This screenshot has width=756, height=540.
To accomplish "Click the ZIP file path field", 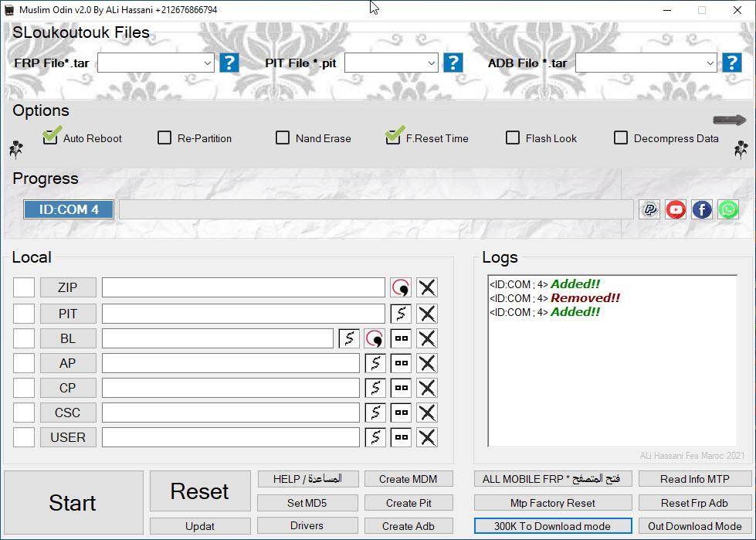I will pos(243,287).
